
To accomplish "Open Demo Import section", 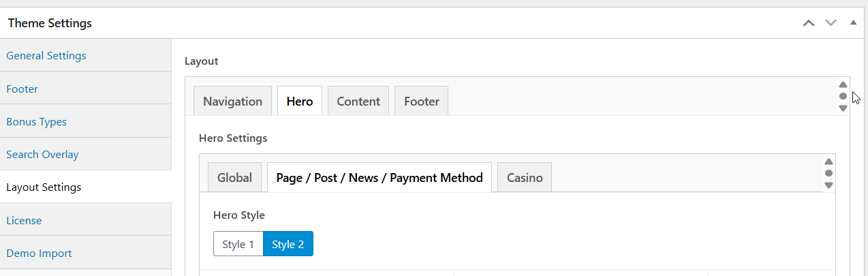I will [39, 254].
